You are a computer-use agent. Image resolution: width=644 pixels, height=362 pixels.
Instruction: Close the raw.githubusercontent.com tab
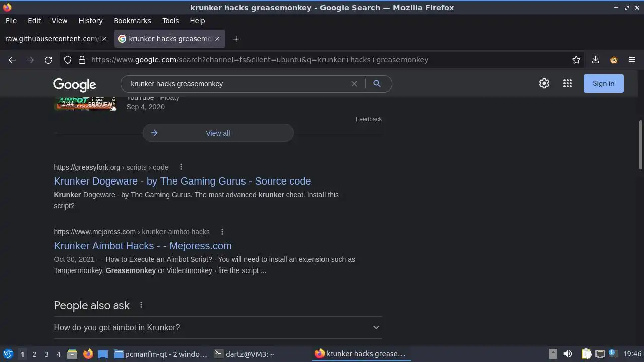tap(104, 39)
